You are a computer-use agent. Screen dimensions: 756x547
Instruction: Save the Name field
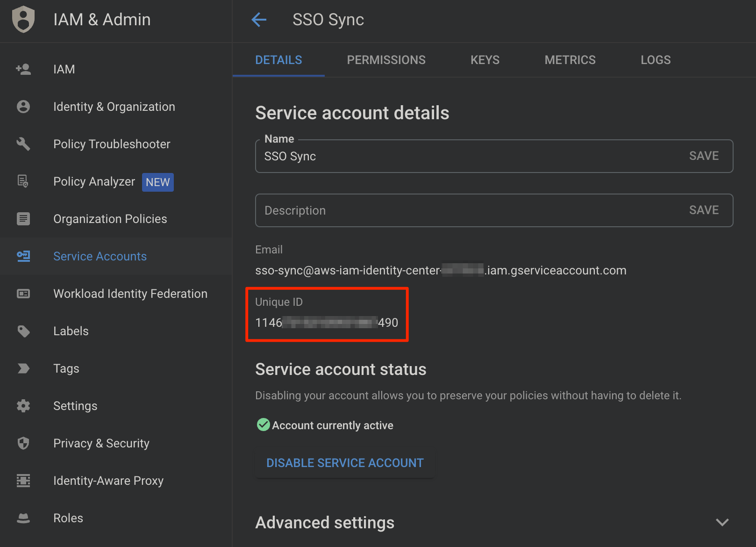(704, 156)
